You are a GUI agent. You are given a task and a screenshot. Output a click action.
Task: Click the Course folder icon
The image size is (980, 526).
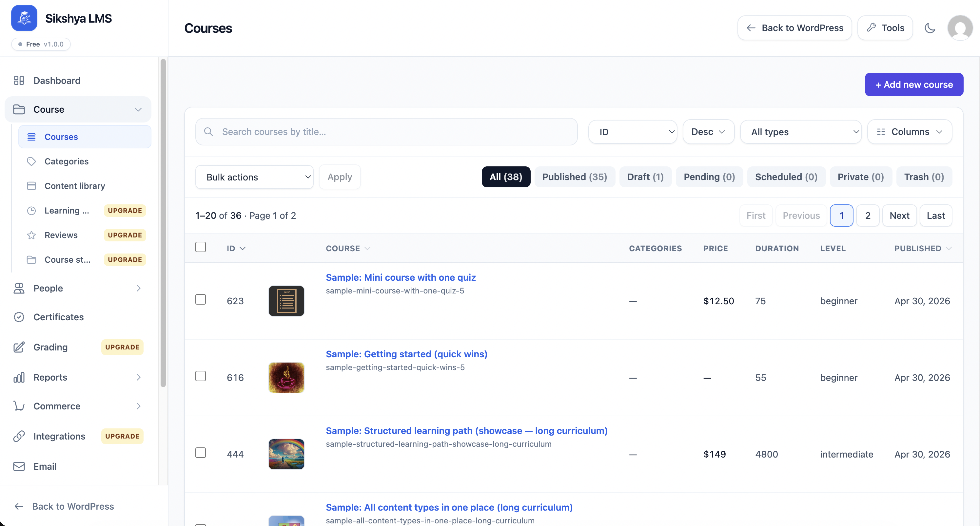pos(19,109)
